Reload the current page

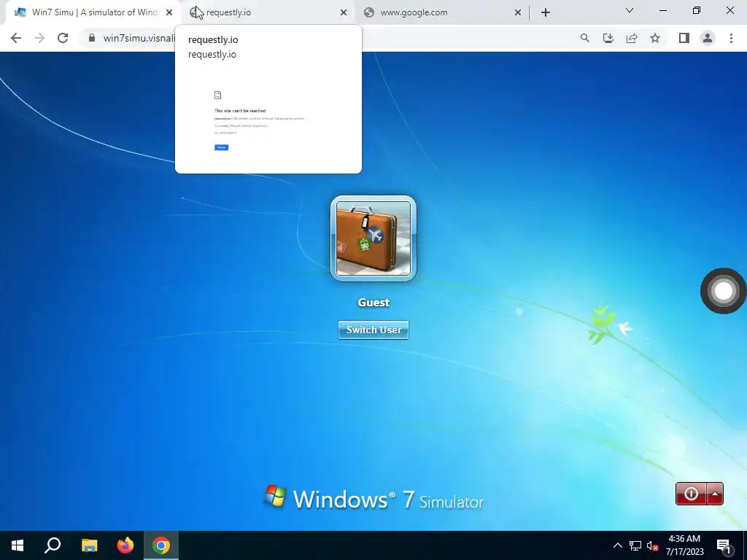[63, 38]
